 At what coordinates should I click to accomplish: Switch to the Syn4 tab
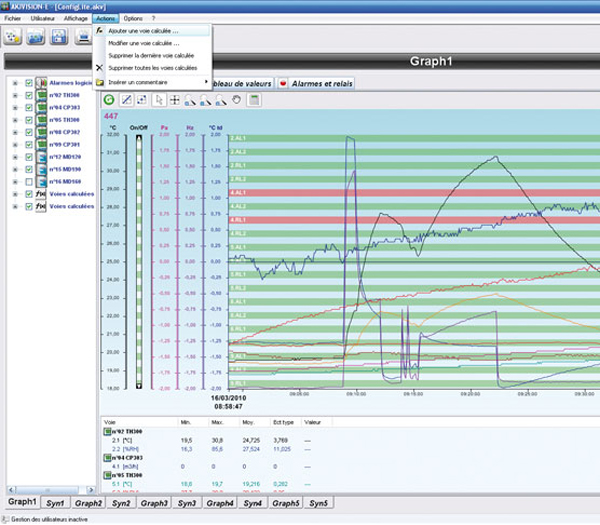point(253,503)
